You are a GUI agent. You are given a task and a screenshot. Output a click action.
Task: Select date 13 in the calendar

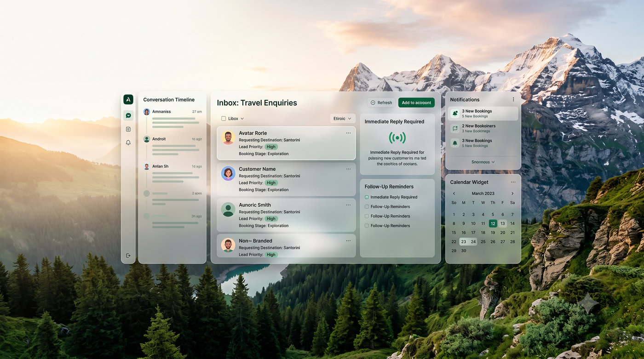(503, 223)
